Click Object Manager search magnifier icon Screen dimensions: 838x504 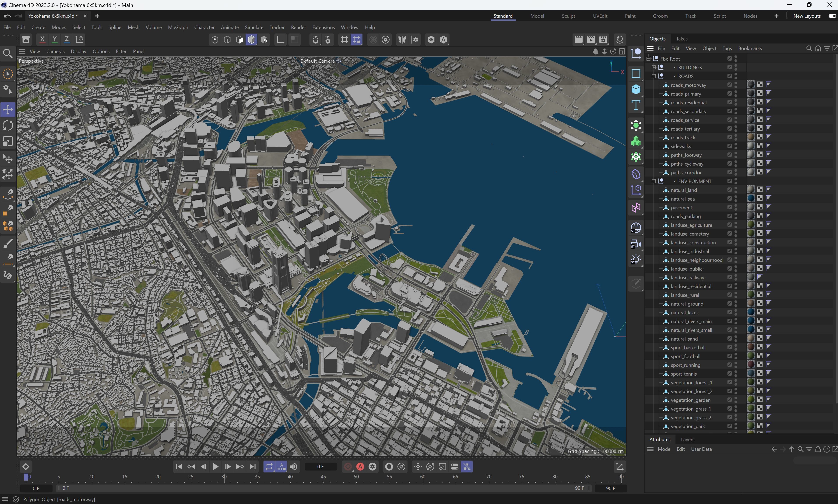coord(809,48)
